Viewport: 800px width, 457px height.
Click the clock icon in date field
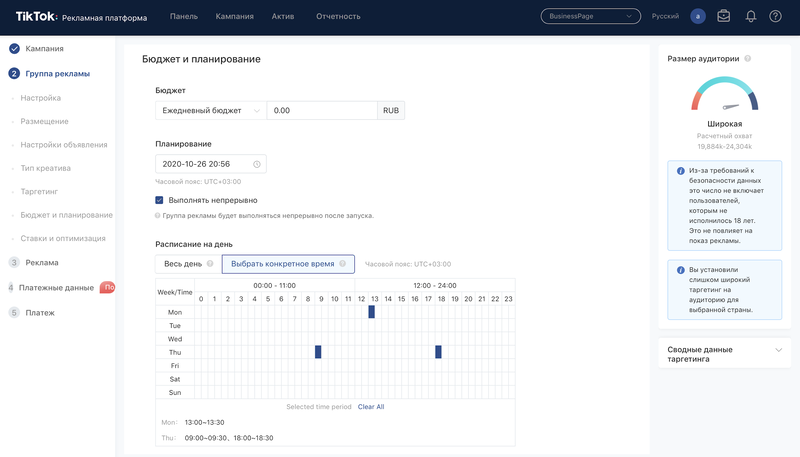point(257,164)
